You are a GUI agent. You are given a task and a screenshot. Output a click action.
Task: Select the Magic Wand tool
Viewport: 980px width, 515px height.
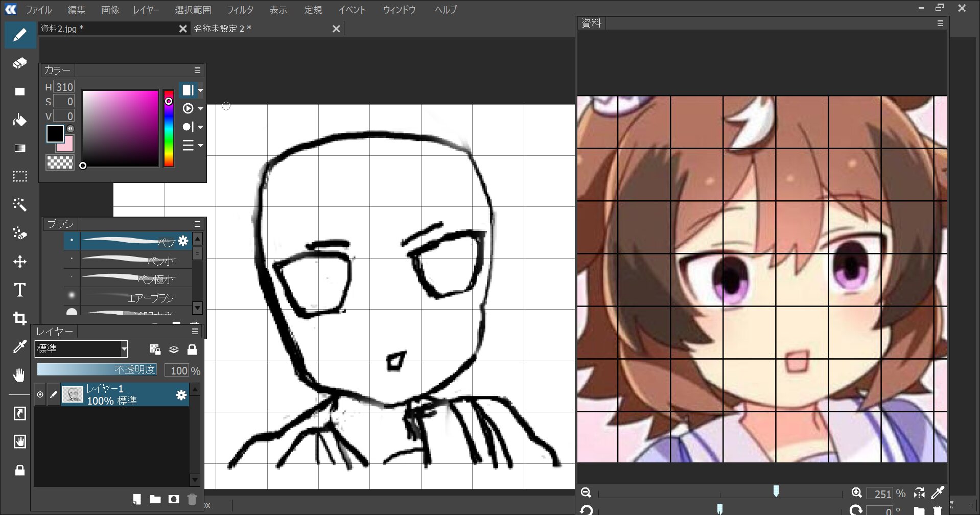[19, 205]
